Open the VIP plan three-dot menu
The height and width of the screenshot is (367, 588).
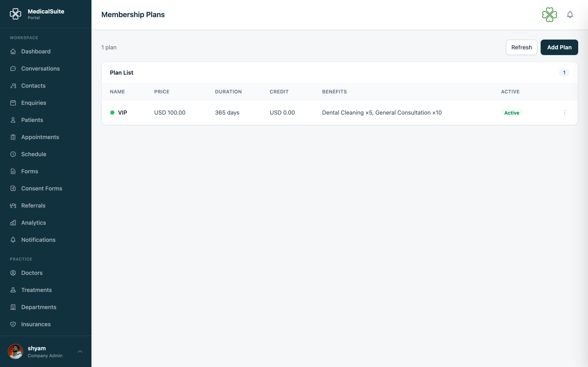click(x=565, y=113)
